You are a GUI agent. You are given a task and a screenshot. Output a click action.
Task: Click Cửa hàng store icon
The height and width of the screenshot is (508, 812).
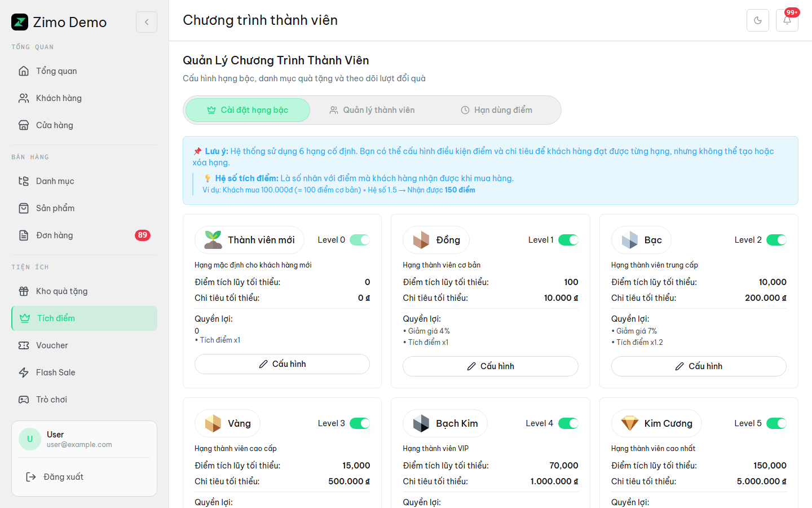[24, 125]
